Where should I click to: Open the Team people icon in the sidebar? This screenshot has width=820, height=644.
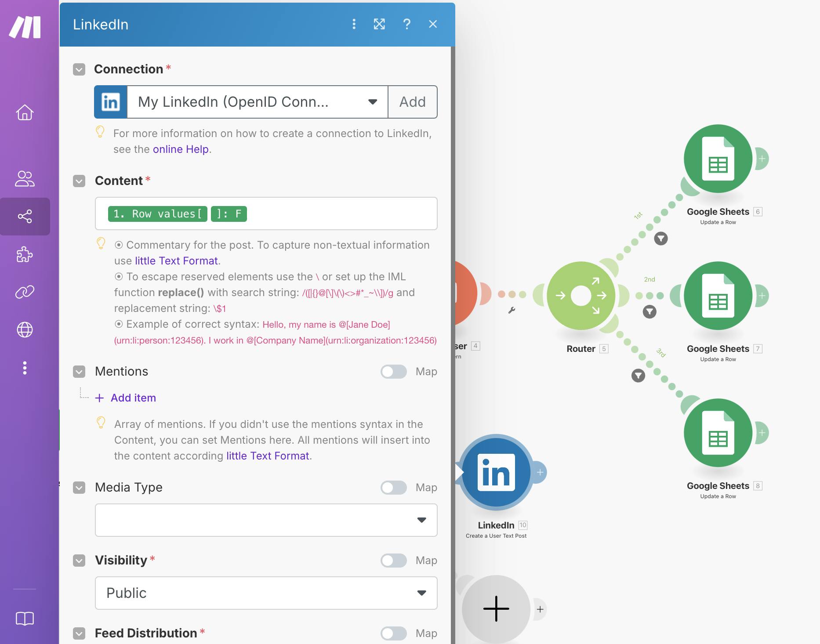pos(25,179)
